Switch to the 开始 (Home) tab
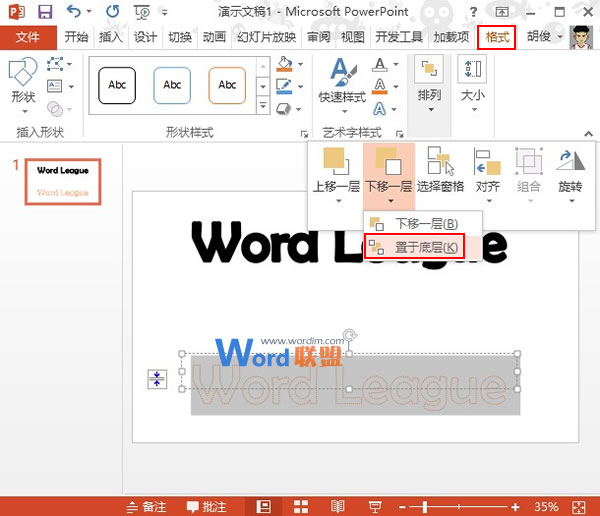This screenshot has width=600, height=516. click(x=76, y=37)
